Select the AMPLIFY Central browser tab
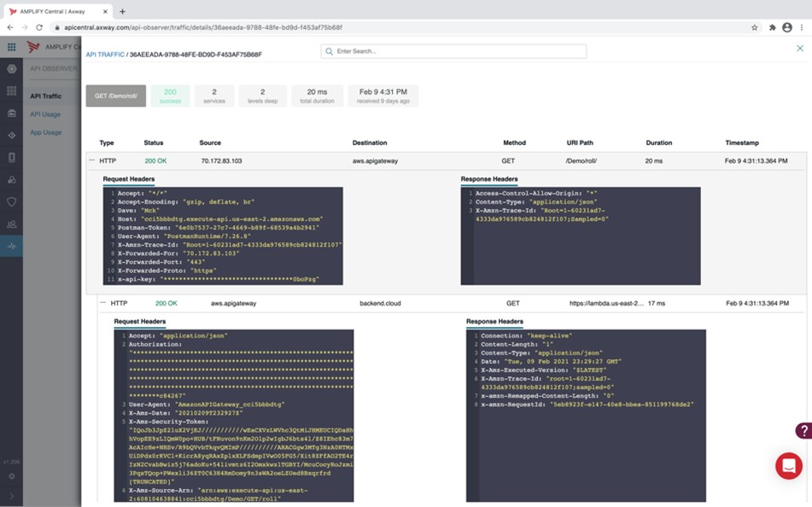 click(x=59, y=11)
